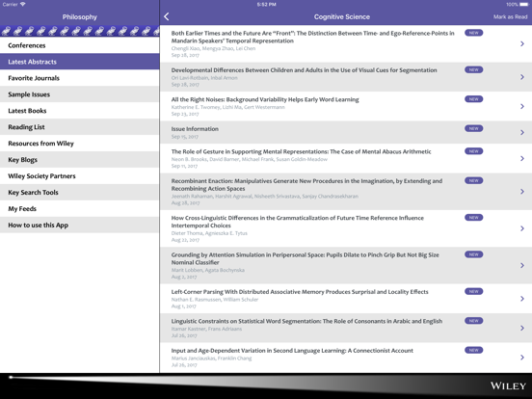Screen dimensions: 532x399
Task: Open chevron for Issue Information row
Action: tap(522, 132)
